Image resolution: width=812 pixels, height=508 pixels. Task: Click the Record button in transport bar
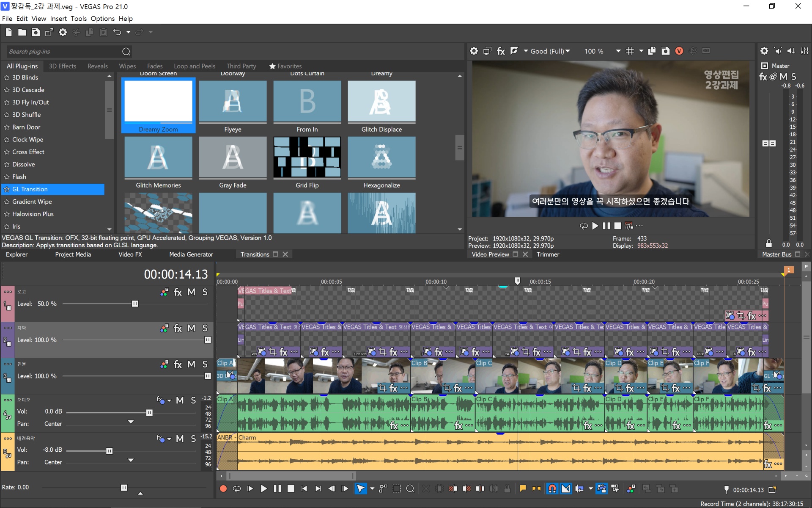click(223, 489)
